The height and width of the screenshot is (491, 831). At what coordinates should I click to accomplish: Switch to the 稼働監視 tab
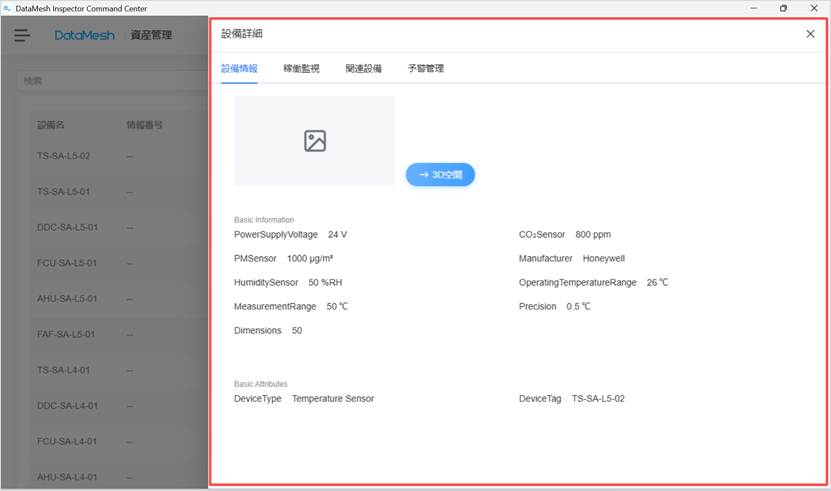coord(301,69)
